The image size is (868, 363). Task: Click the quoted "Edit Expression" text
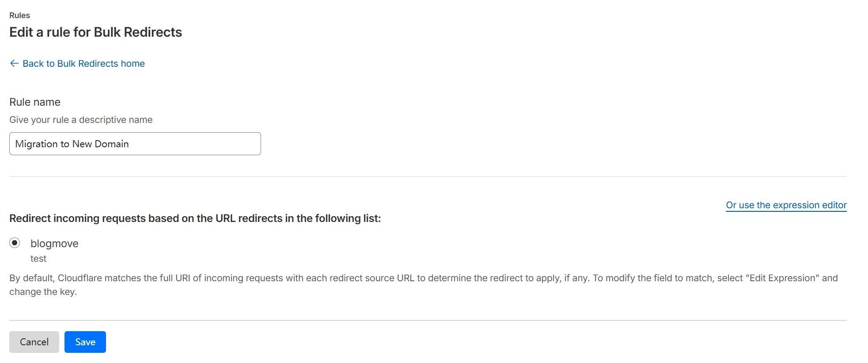[x=782, y=278]
